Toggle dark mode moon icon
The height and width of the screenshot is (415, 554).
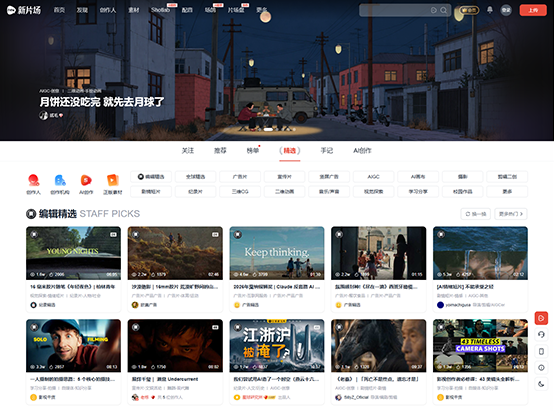click(x=541, y=384)
